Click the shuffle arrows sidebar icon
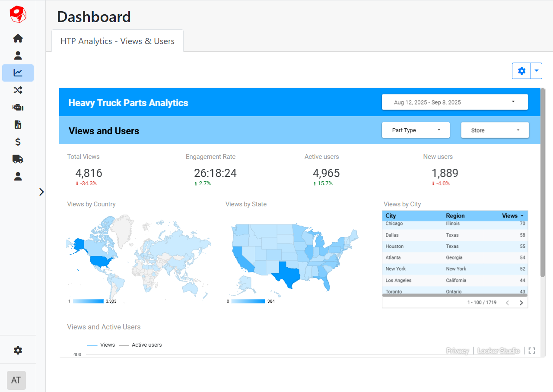This screenshot has width=553, height=392. click(x=18, y=90)
